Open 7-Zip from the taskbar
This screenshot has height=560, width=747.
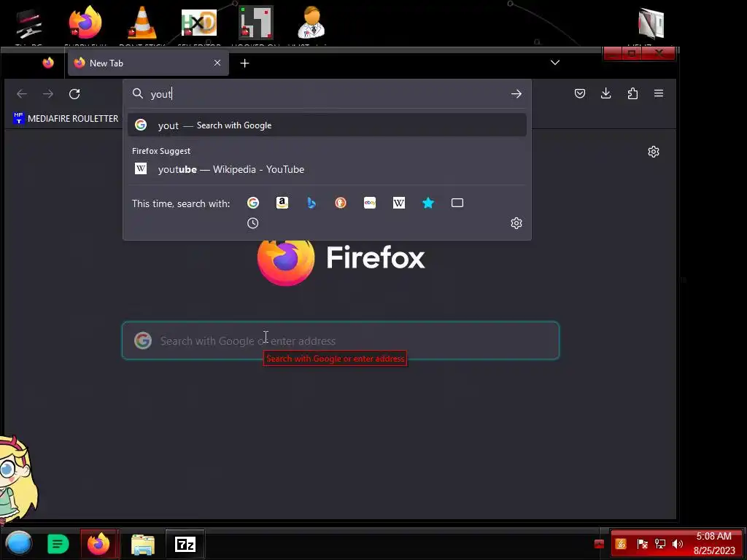[x=185, y=544]
